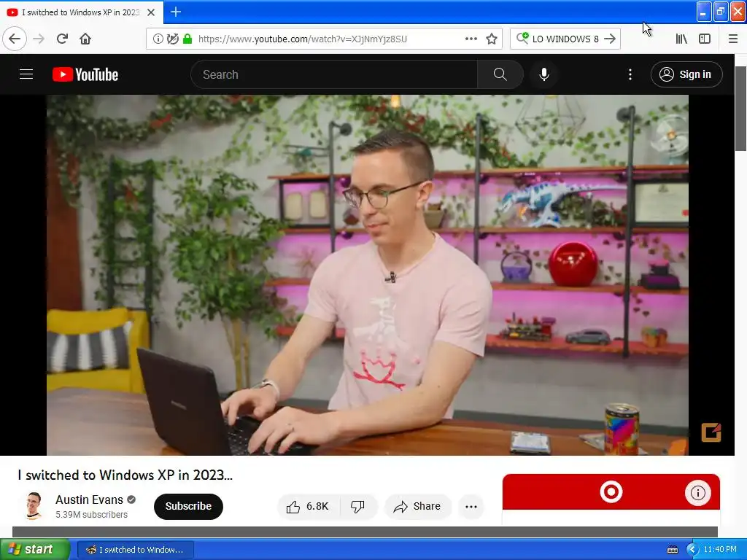Start voice search with the microphone
This screenshot has width=747, height=560.
544,74
